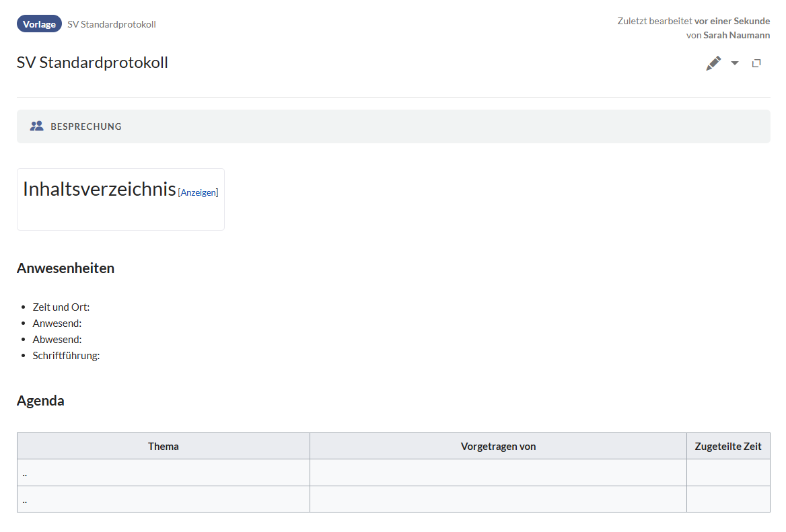Viewport: 786px width, 532px height.
Task: Click the 'vor einer Sekunde' timestamp
Action: [x=731, y=21]
